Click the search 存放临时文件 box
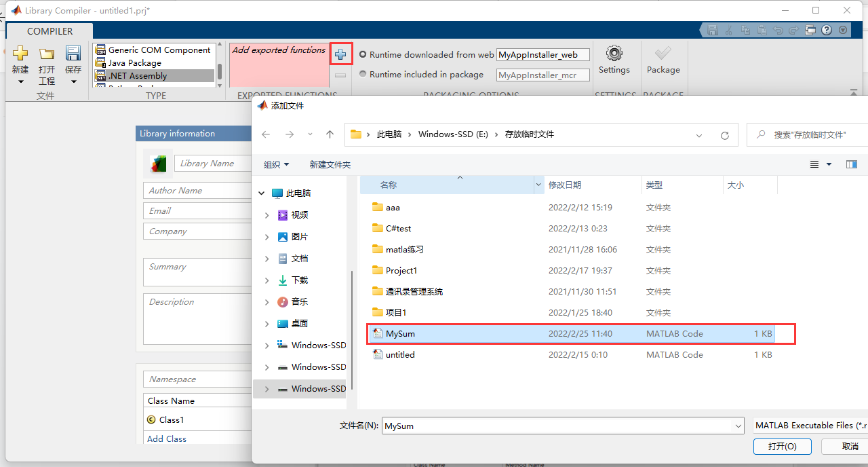 pos(808,134)
